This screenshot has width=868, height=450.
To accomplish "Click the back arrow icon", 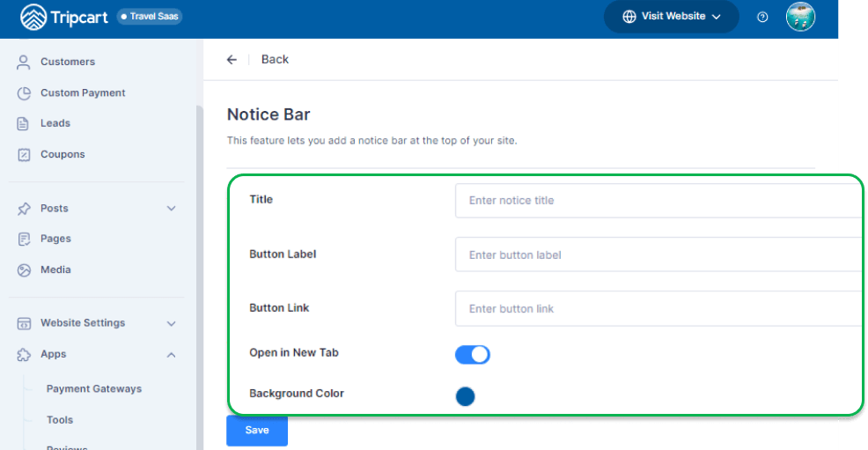I will coord(232,60).
